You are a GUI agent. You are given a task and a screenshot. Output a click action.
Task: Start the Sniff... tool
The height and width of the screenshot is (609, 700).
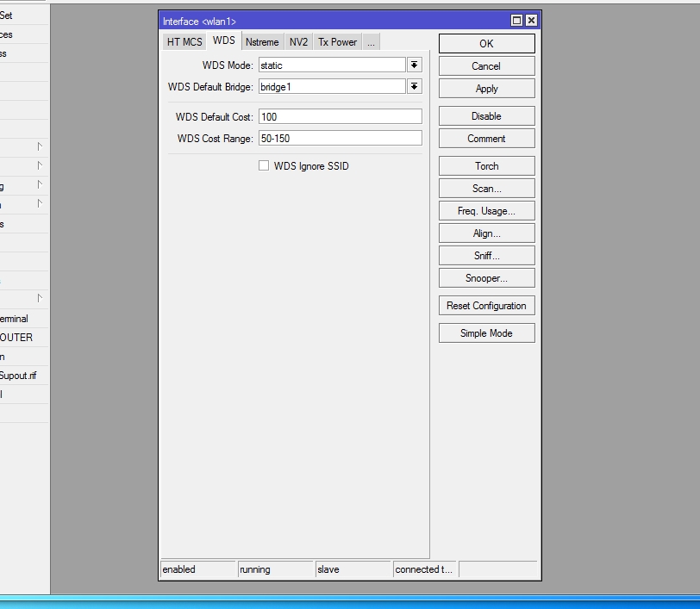pos(486,255)
